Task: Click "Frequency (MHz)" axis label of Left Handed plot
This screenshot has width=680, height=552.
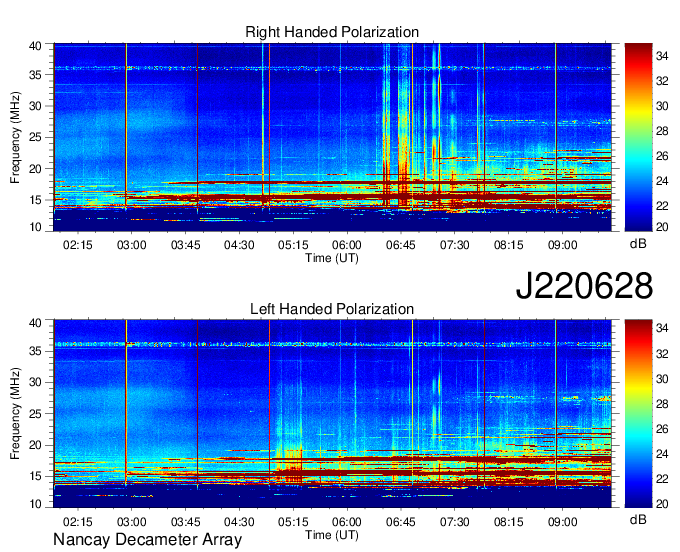Action: click(15, 414)
